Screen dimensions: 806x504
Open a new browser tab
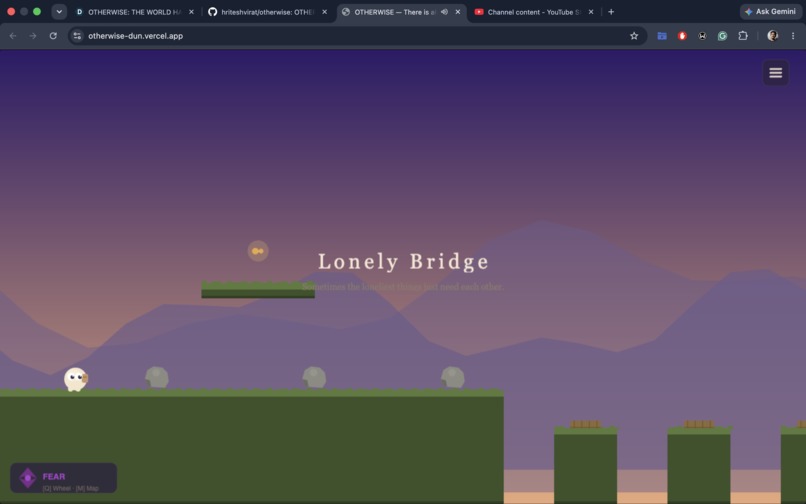[611, 12]
